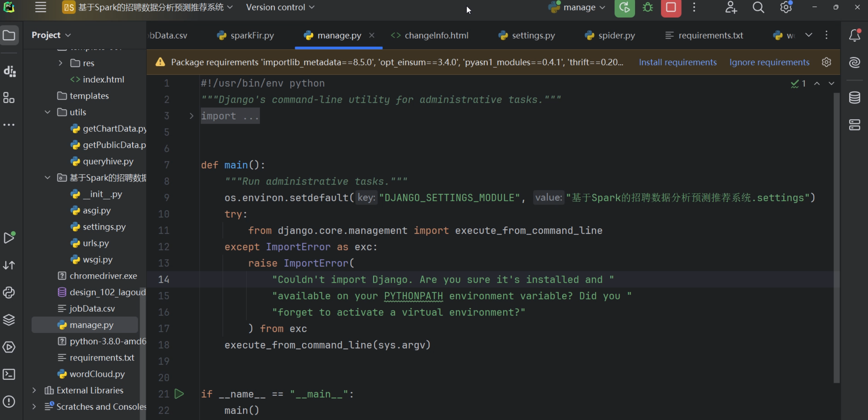868x420 pixels.
Task: Collapse the 基于Spark的招聘数据 package folder
Action: (x=48, y=178)
